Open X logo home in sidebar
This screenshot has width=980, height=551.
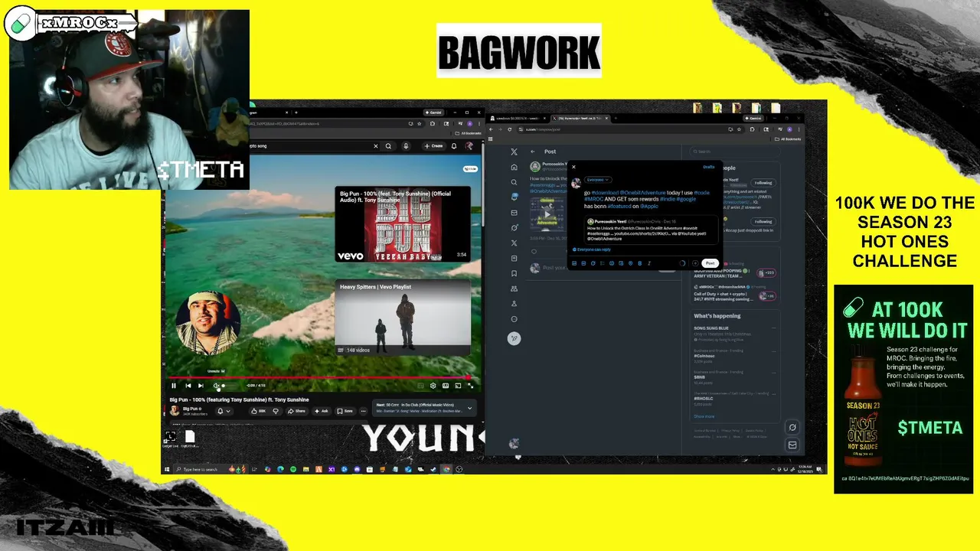click(x=514, y=152)
